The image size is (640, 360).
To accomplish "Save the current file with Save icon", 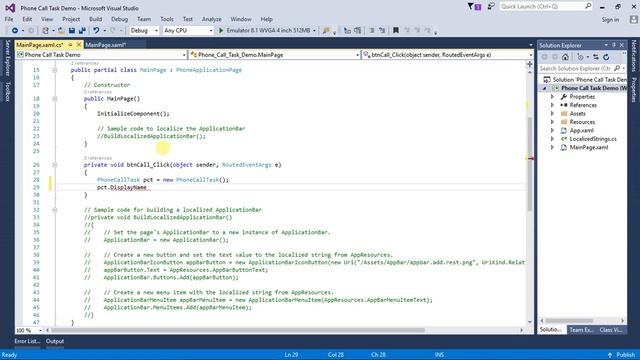I will pos(72,31).
